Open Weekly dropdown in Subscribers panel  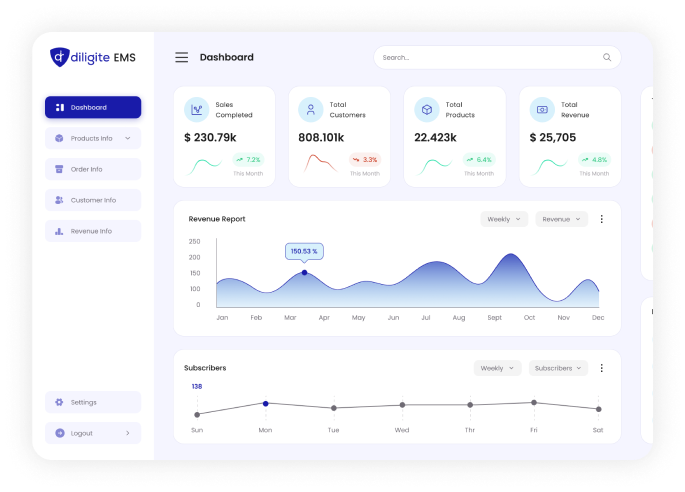(x=497, y=368)
